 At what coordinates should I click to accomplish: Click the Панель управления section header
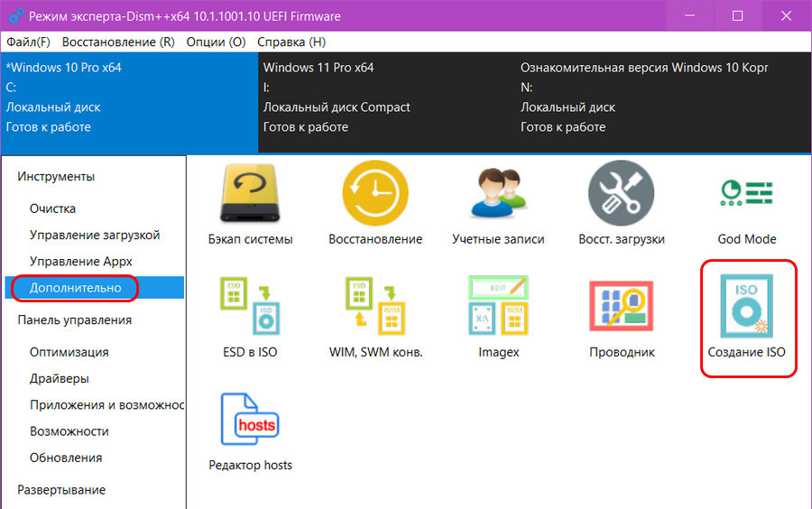pos(75,320)
